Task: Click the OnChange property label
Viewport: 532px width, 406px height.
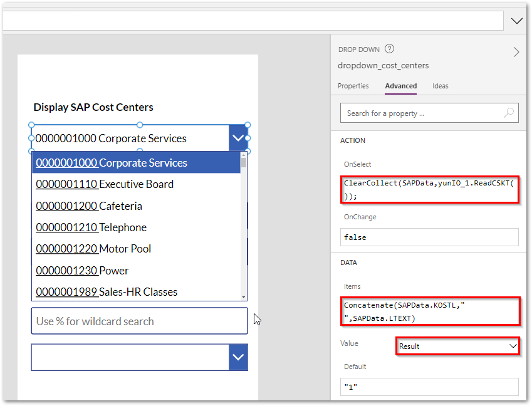Action: [360, 217]
